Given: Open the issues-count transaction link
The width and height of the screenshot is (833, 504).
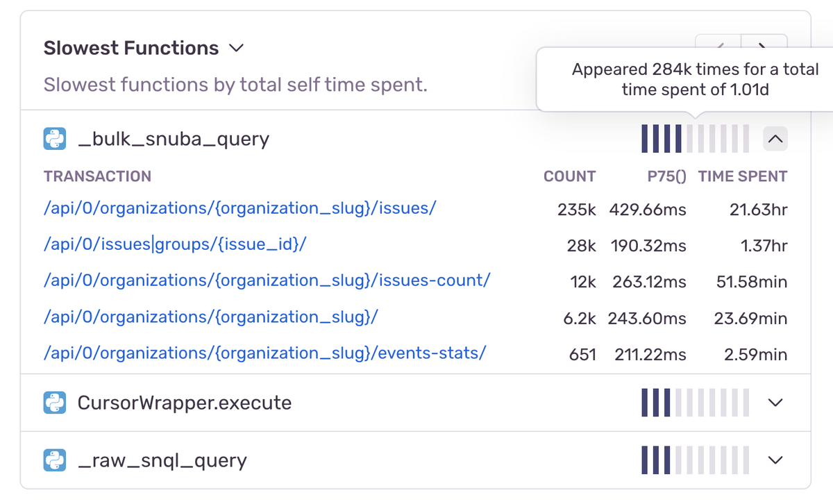Looking at the screenshot, I should (x=267, y=280).
